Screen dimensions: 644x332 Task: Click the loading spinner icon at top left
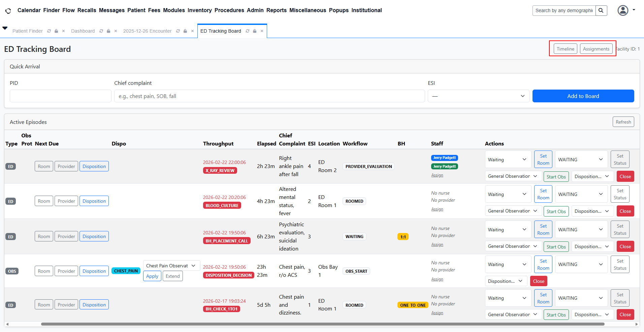tap(8, 11)
